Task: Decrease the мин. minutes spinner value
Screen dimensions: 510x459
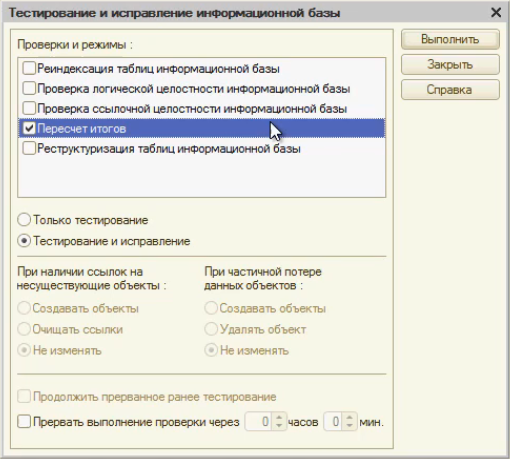Action: [349, 426]
